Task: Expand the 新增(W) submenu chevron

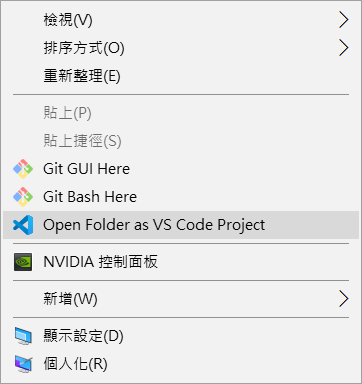Action: 344,299
